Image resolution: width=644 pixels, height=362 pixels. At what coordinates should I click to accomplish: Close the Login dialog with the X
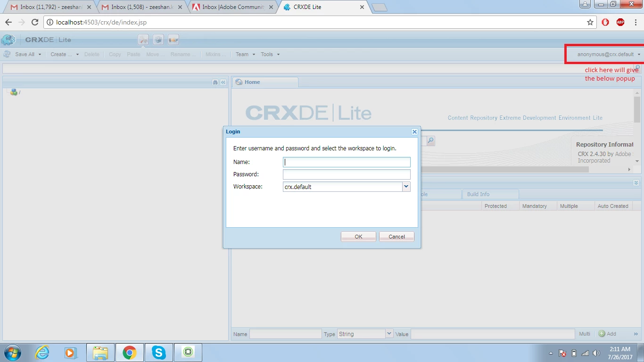(x=414, y=132)
